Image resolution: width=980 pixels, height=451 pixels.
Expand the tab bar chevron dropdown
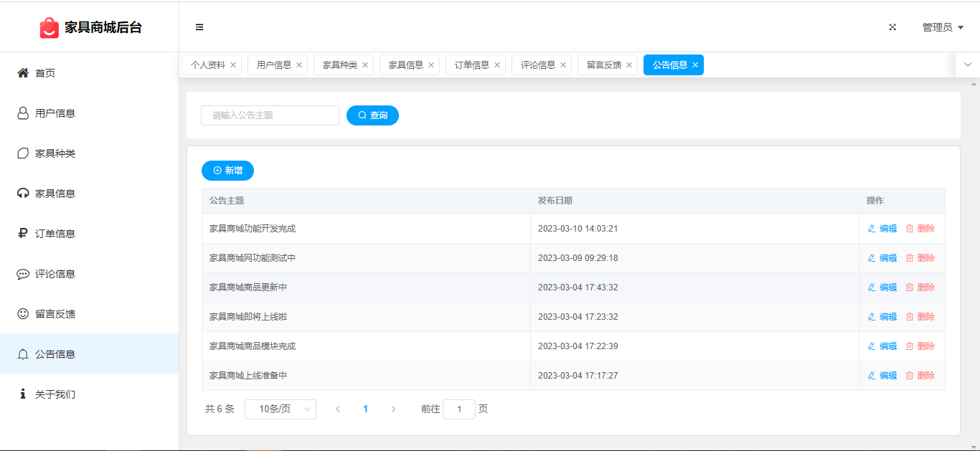(x=968, y=65)
